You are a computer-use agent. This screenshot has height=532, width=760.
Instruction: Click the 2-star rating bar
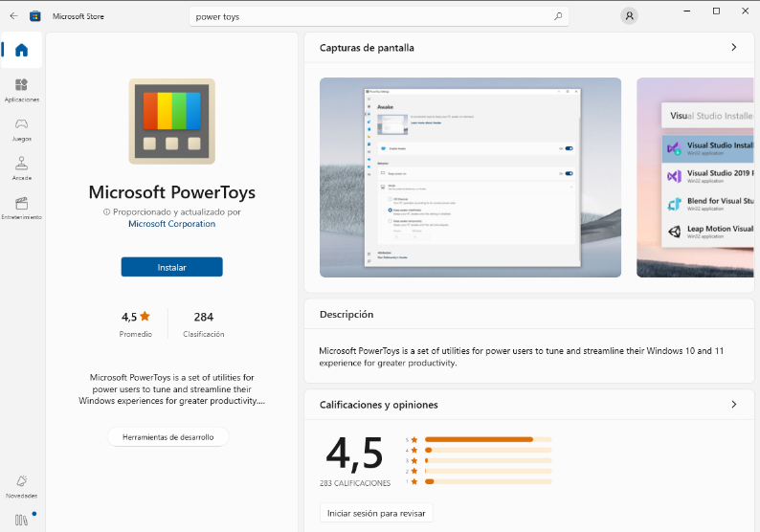[x=488, y=471]
